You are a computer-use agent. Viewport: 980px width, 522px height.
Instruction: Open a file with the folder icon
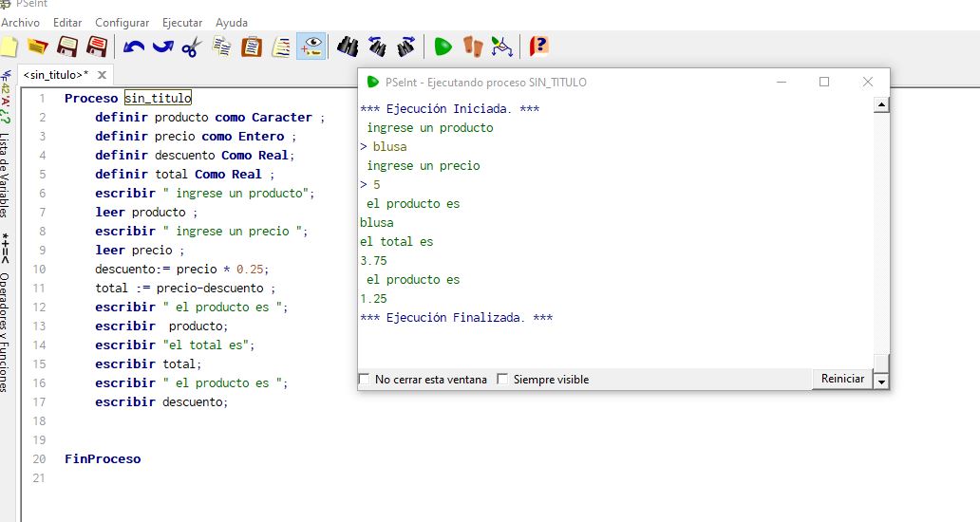[38, 46]
